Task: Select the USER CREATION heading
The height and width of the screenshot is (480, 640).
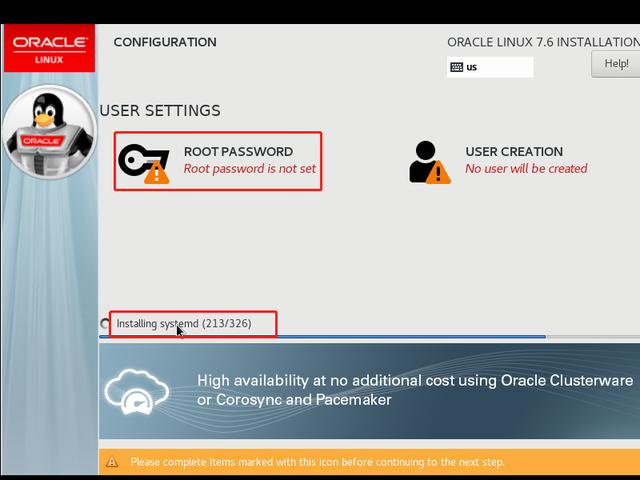Action: [x=514, y=151]
